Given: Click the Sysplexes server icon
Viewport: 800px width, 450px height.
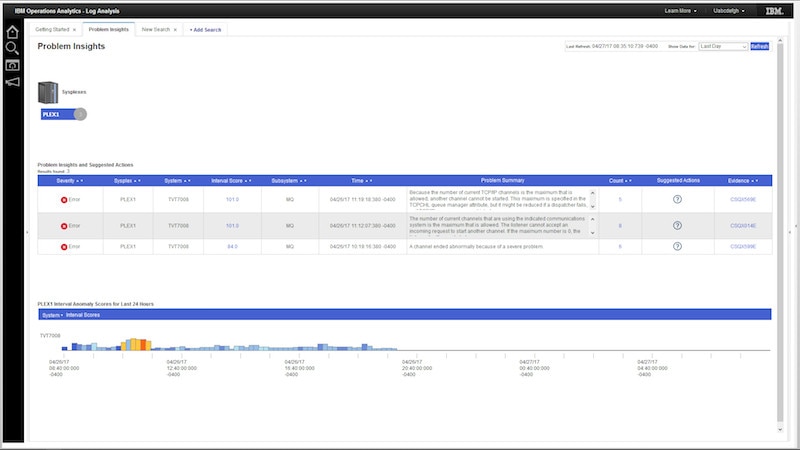Looking at the screenshot, I should pyautogui.click(x=48, y=92).
